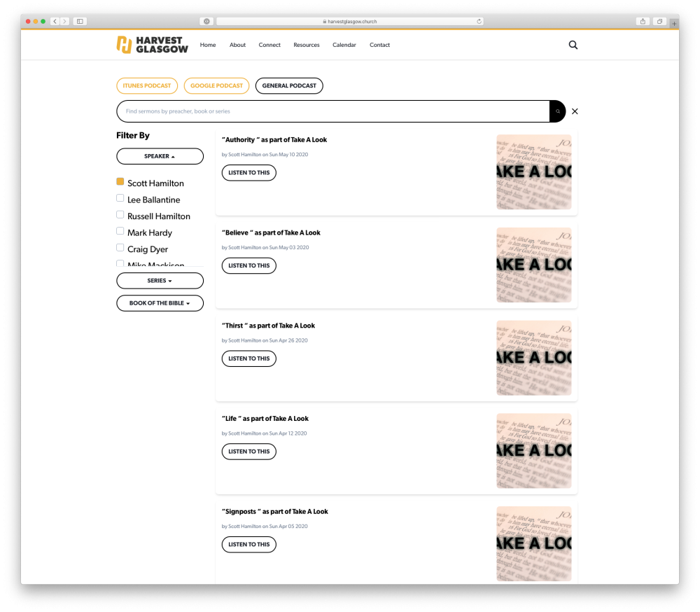700x612 pixels.
Task: Uncheck the Scott Hamilton speaker filter
Action: (120, 181)
